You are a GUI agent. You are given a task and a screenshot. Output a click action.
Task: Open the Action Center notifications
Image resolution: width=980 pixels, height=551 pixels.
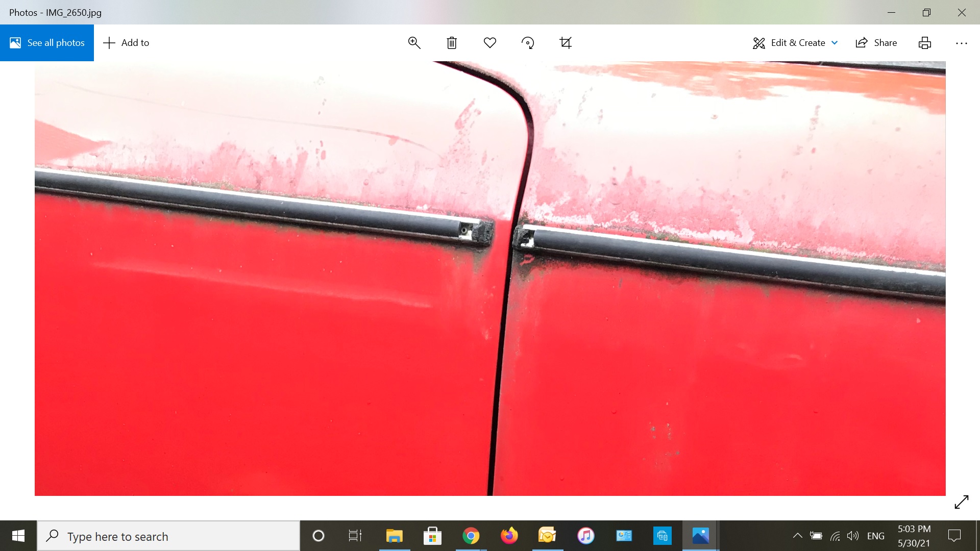954,536
